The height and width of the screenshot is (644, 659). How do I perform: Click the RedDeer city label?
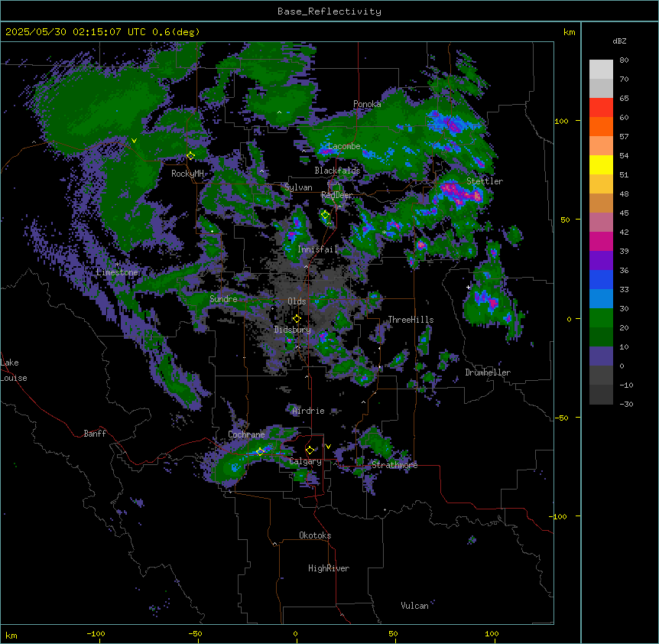click(x=336, y=195)
